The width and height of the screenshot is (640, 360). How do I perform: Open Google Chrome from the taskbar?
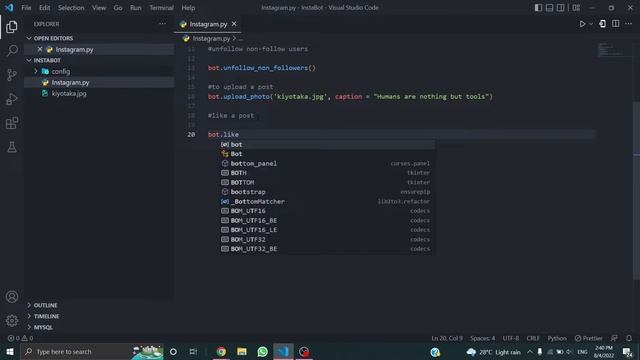point(221,352)
